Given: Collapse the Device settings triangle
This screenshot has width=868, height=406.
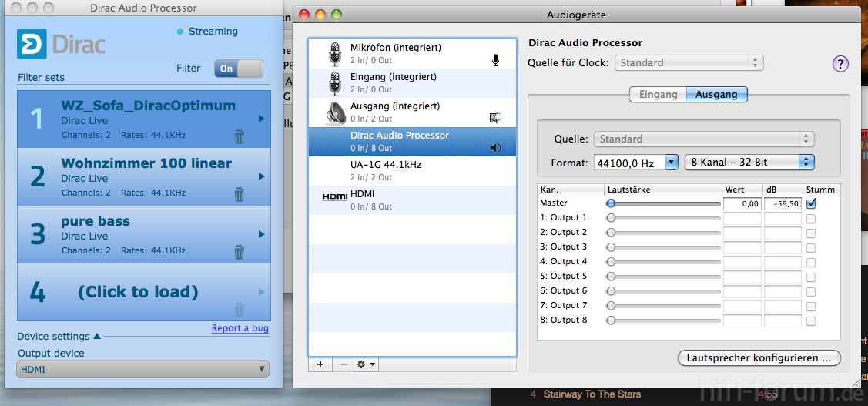Looking at the screenshot, I should click(97, 336).
